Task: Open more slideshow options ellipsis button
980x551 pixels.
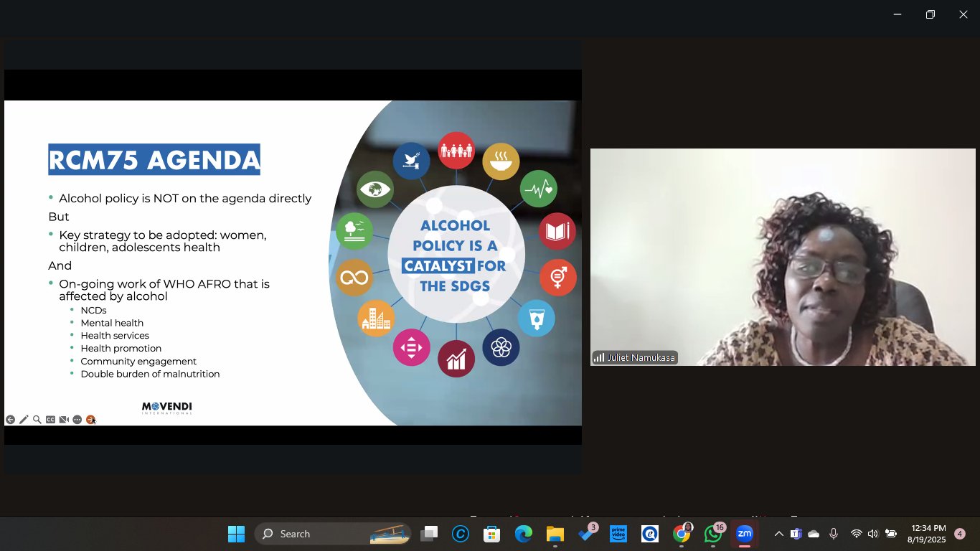Action: 77,420
